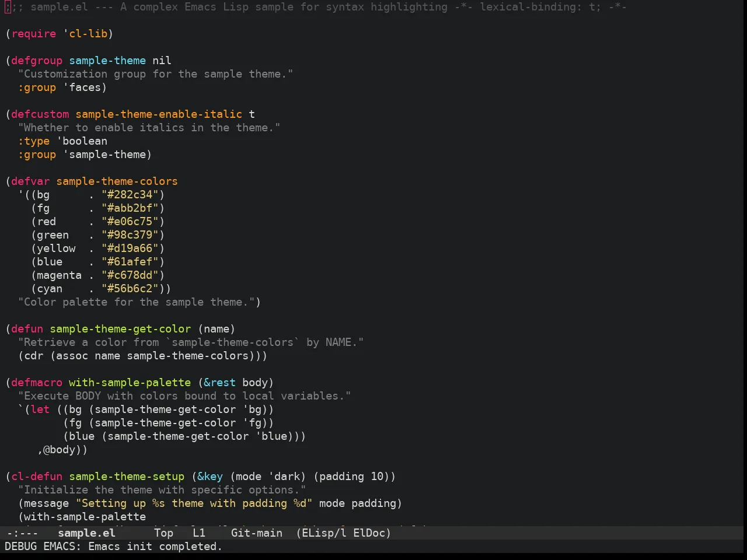The image size is (747, 560).
Task: Click the "#e06c75" color string
Action: click(x=130, y=222)
